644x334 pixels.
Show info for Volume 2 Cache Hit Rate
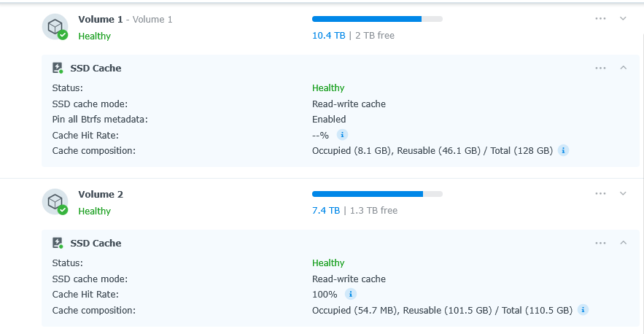(x=350, y=295)
